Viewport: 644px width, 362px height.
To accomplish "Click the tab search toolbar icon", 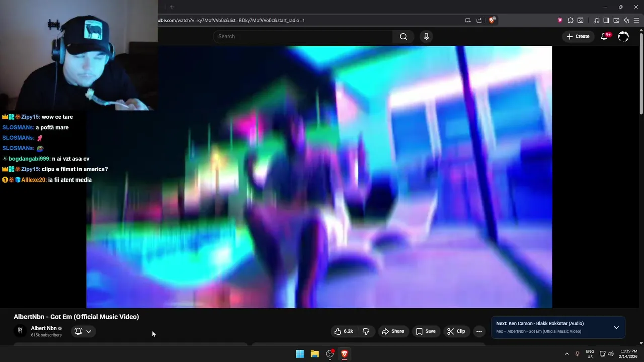I will tap(580, 20).
